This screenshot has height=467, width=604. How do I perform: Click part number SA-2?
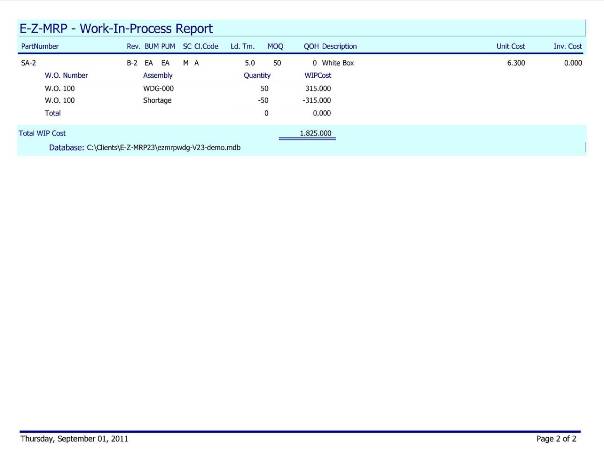[x=29, y=63]
